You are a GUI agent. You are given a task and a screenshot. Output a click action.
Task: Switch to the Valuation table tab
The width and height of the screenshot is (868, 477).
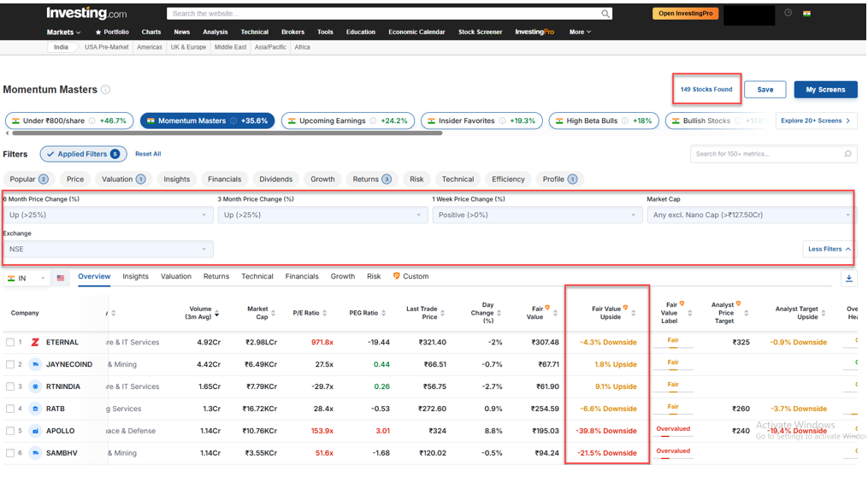[176, 277]
